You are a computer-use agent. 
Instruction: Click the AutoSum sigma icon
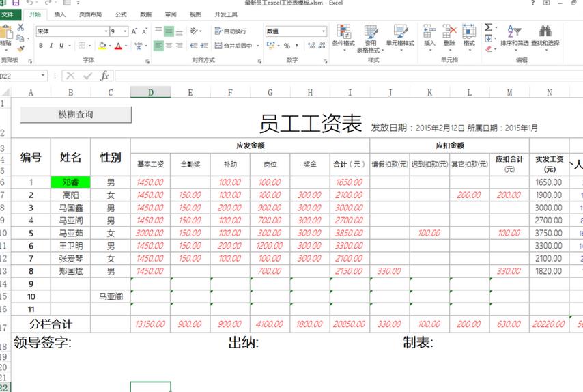point(489,27)
